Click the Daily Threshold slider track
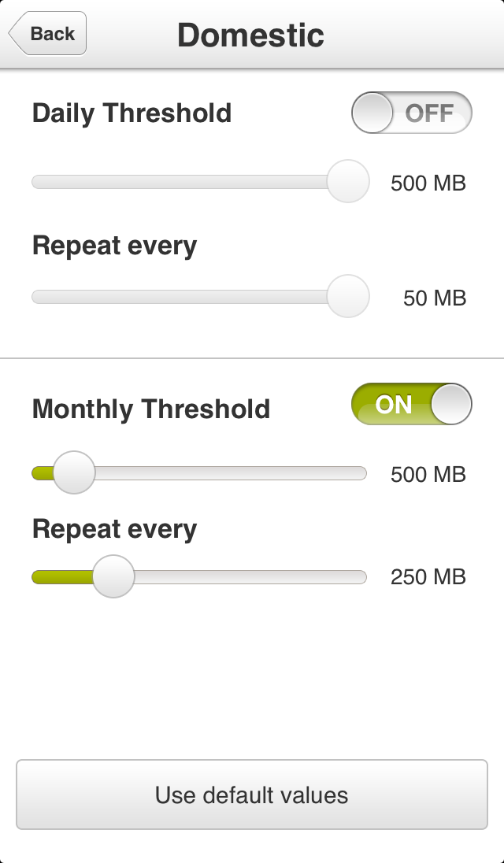Viewport: 504px width, 863px height. (181, 183)
